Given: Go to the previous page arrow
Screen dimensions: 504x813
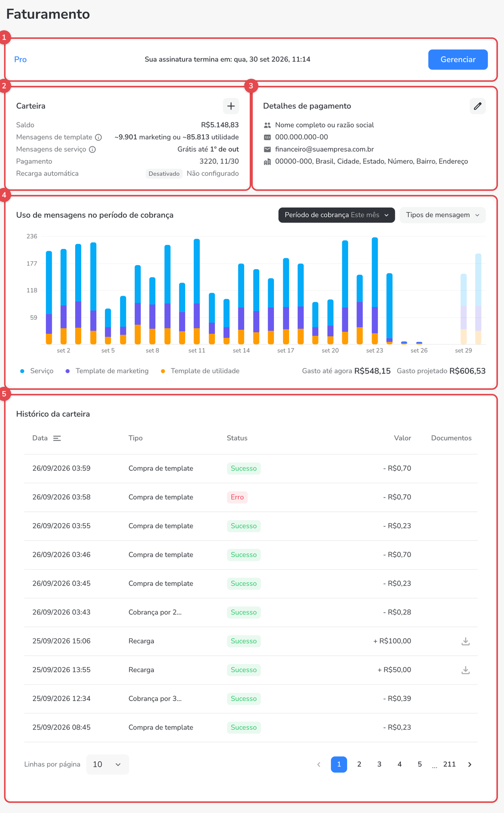Looking at the screenshot, I should coord(319,764).
